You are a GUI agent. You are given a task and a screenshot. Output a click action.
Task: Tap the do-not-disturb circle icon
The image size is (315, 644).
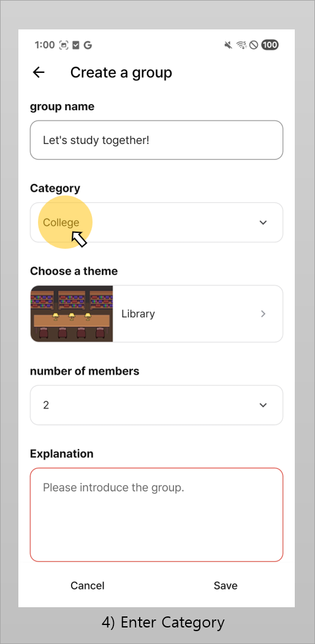[254, 45]
